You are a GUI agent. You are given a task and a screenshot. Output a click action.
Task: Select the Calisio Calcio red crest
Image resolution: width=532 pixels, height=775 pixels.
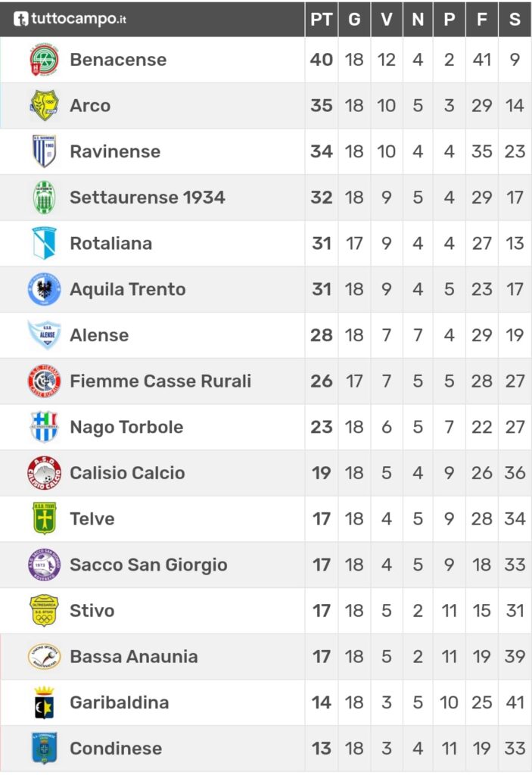point(44,473)
